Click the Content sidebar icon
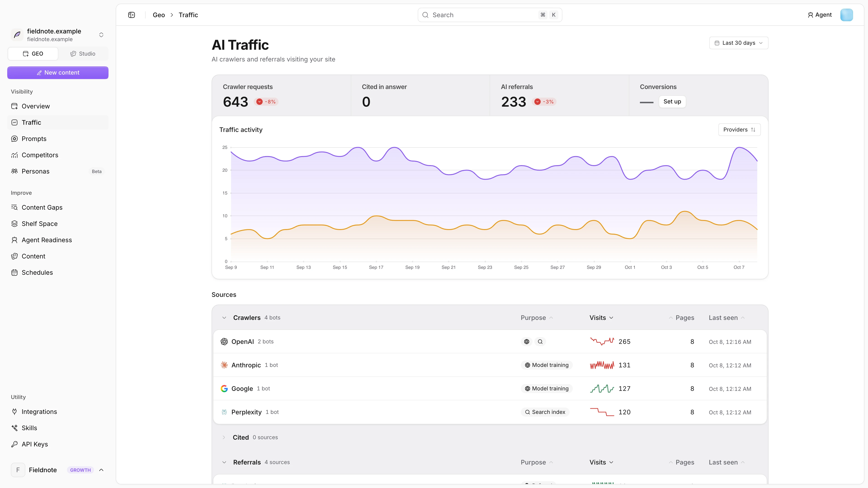 click(x=14, y=256)
